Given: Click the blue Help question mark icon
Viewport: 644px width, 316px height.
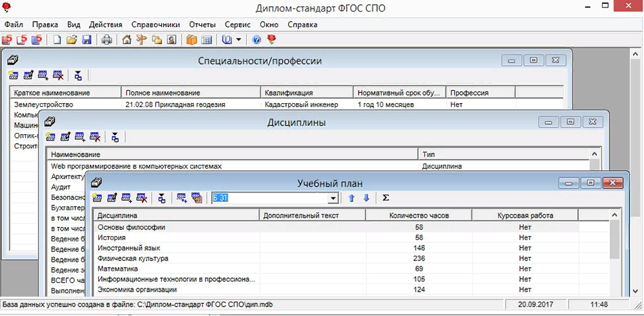Looking at the screenshot, I should click(257, 39).
